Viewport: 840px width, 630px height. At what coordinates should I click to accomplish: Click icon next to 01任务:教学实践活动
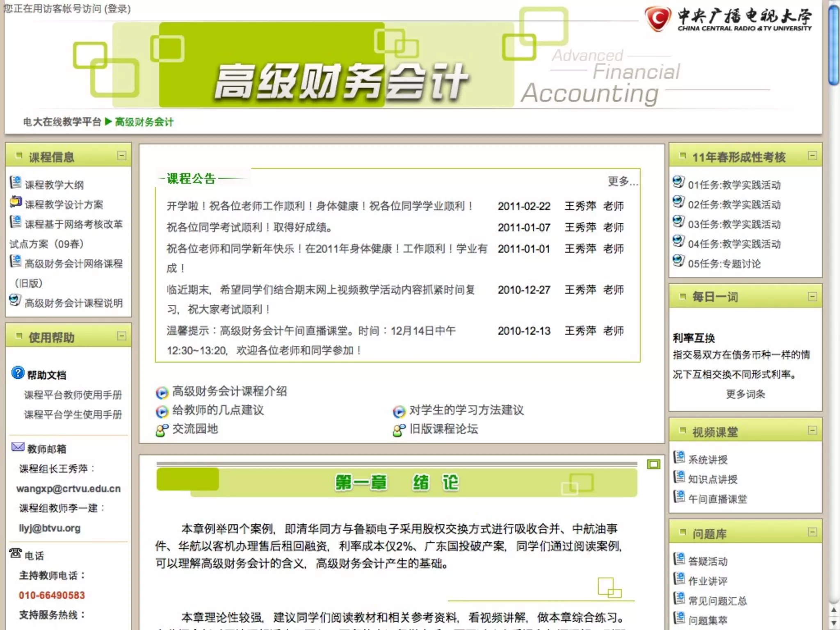(679, 182)
